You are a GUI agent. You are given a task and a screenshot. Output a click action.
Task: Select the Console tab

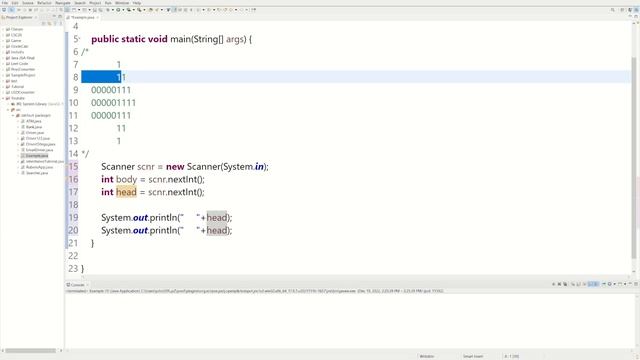[78, 284]
